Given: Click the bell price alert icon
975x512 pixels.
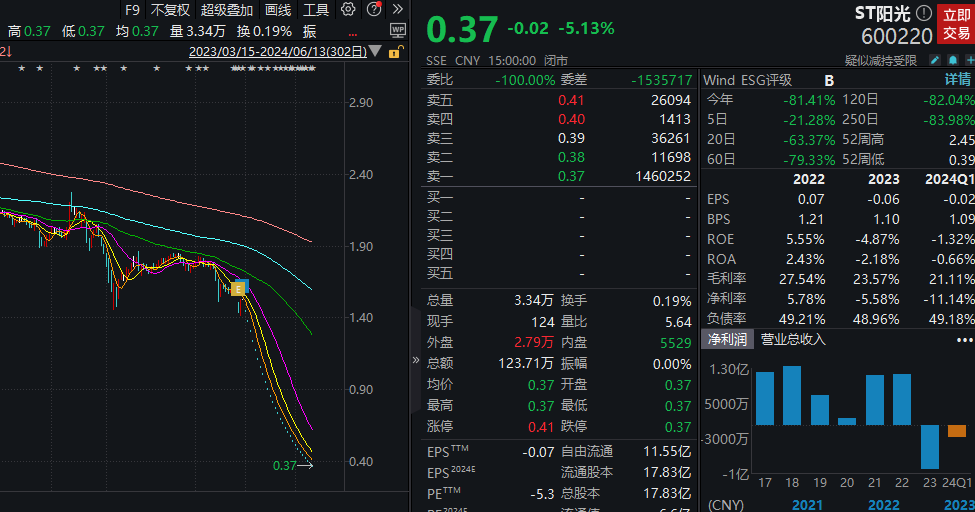Looking at the screenshot, I should 953,60.
